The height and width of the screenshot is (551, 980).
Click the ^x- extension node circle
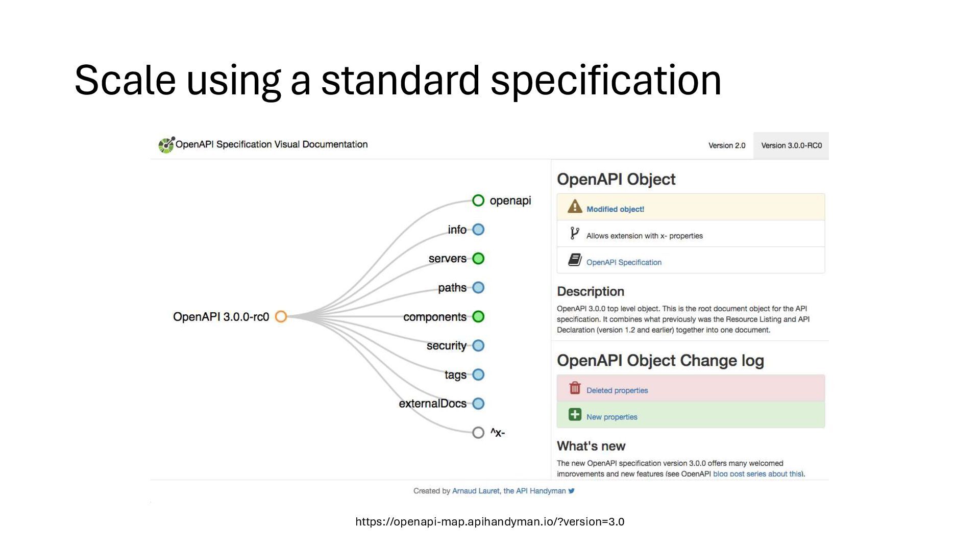tap(478, 433)
